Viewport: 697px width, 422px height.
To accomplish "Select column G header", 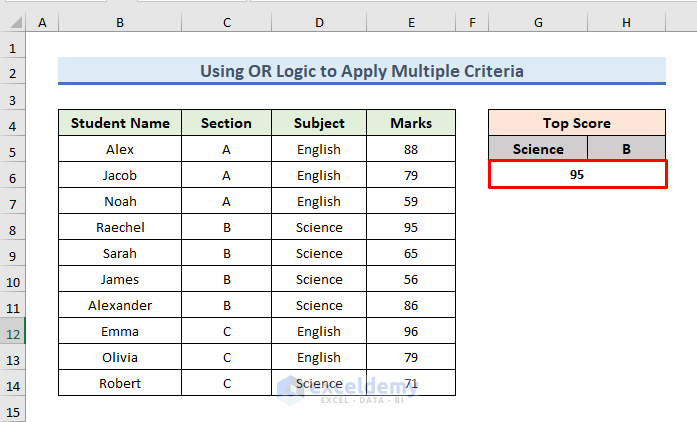I will 538,21.
